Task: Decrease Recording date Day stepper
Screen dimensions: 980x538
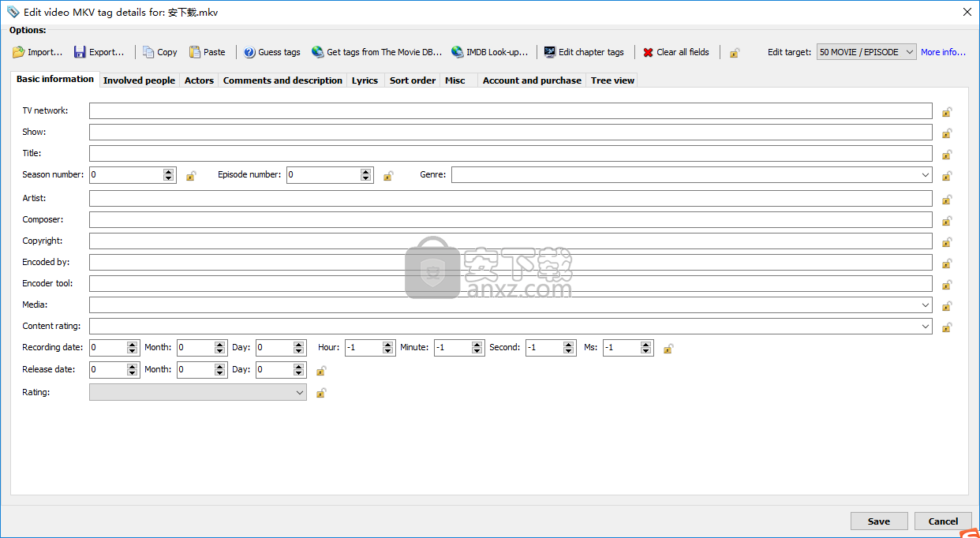Action: (299, 351)
